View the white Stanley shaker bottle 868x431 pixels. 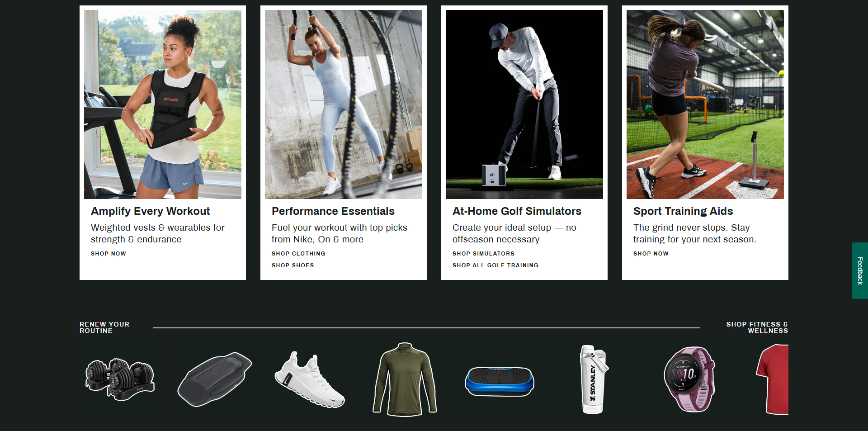594,379
